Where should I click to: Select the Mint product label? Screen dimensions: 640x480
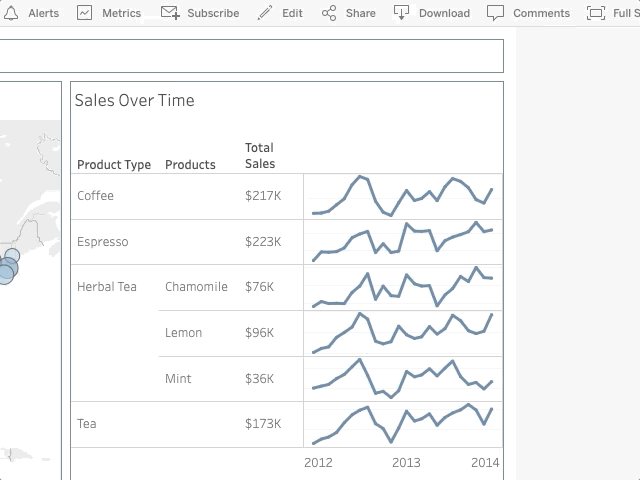(x=178, y=379)
